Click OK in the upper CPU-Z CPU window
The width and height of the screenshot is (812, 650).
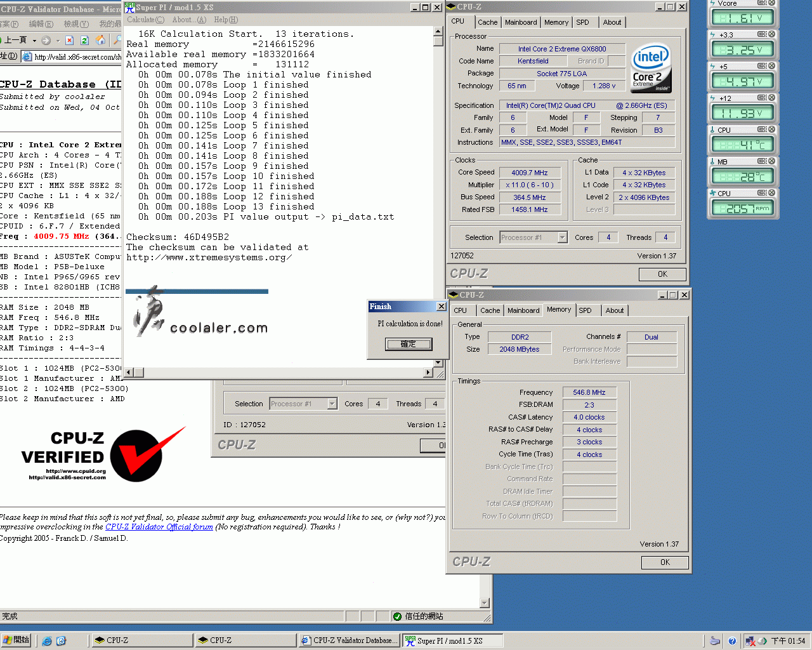point(662,274)
